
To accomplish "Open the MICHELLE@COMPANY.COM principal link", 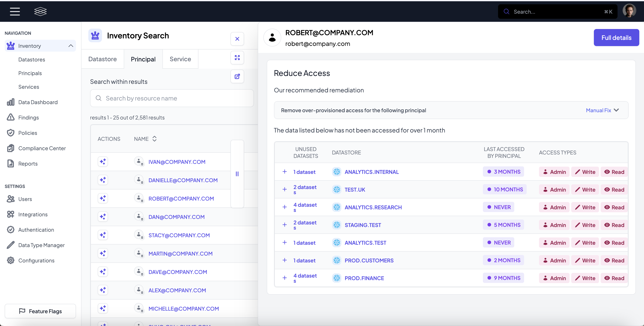I will [x=184, y=309].
